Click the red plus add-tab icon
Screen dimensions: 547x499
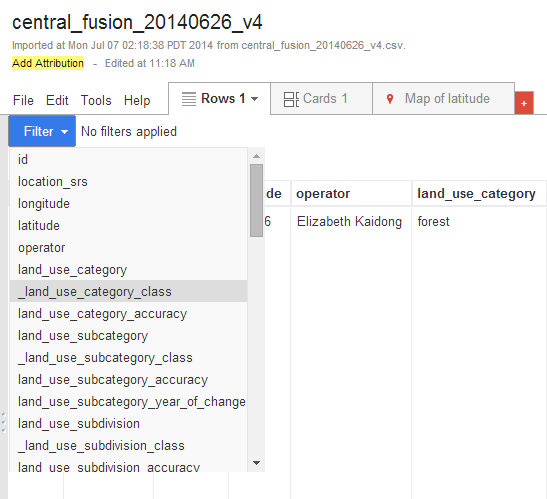click(x=524, y=103)
